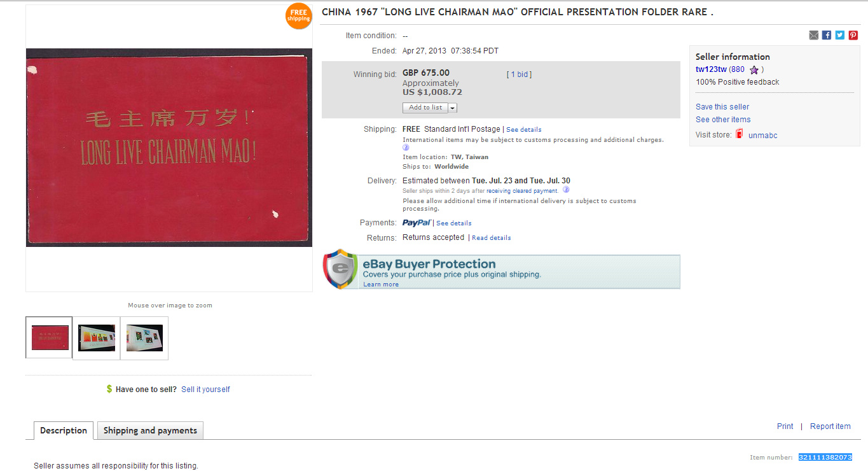Click the info icon under customs charges text
This screenshot has width=868, height=471.
(x=406, y=148)
